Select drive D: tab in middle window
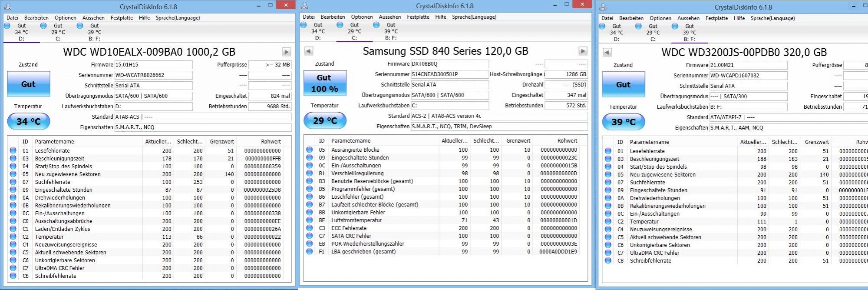This screenshot has width=868, height=290. point(318,31)
